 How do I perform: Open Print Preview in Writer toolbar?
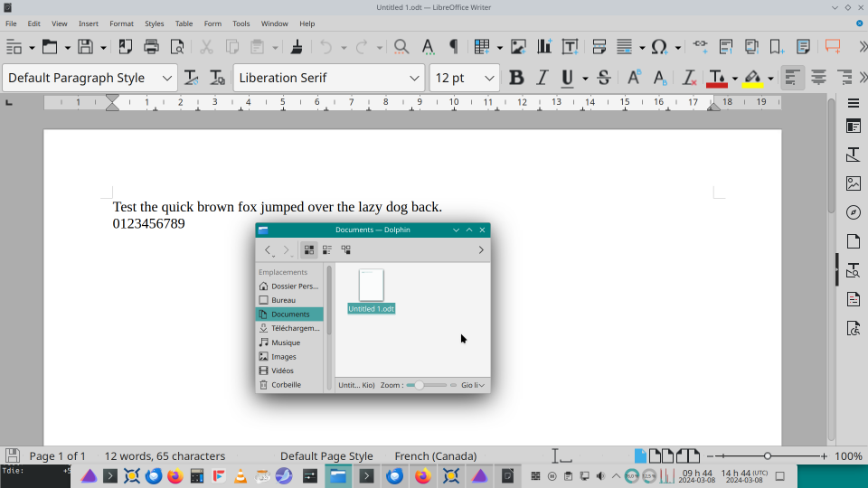tap(177, 46)
